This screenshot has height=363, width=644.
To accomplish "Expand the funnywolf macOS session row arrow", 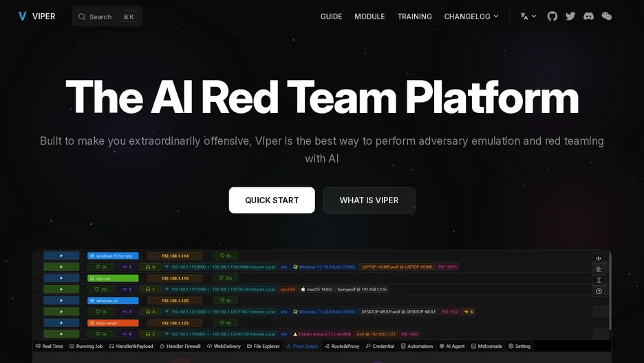I will [61, 289].
